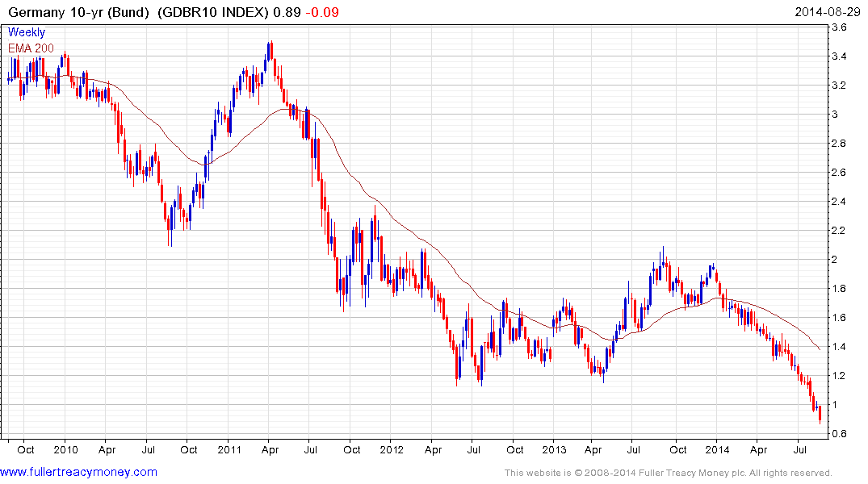Click the y-axis label '2.2'

839,230
